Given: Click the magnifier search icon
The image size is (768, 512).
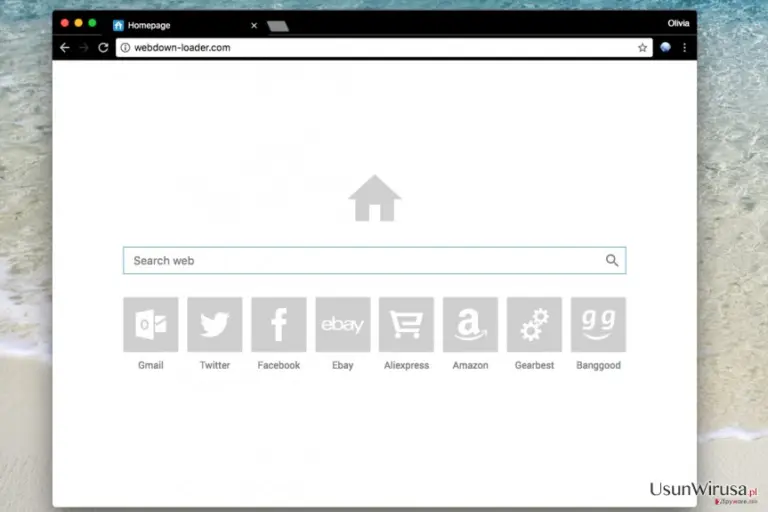Looking at the screenshot, I should pos(612,260).
